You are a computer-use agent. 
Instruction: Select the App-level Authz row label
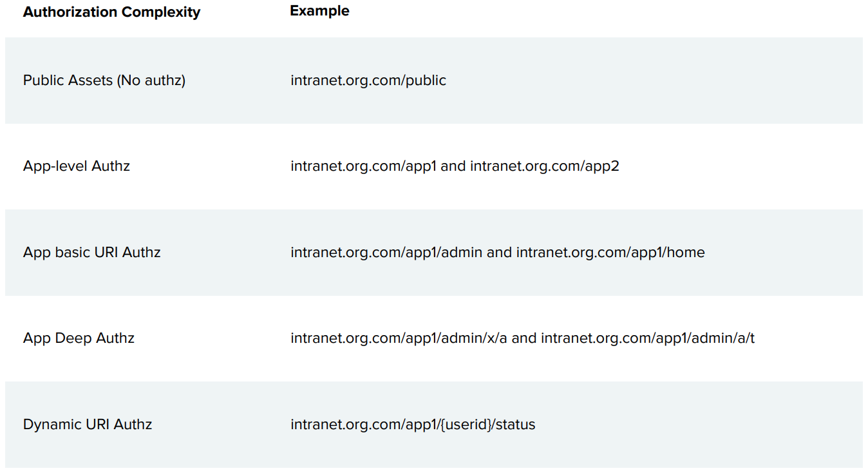click(77, 166)
